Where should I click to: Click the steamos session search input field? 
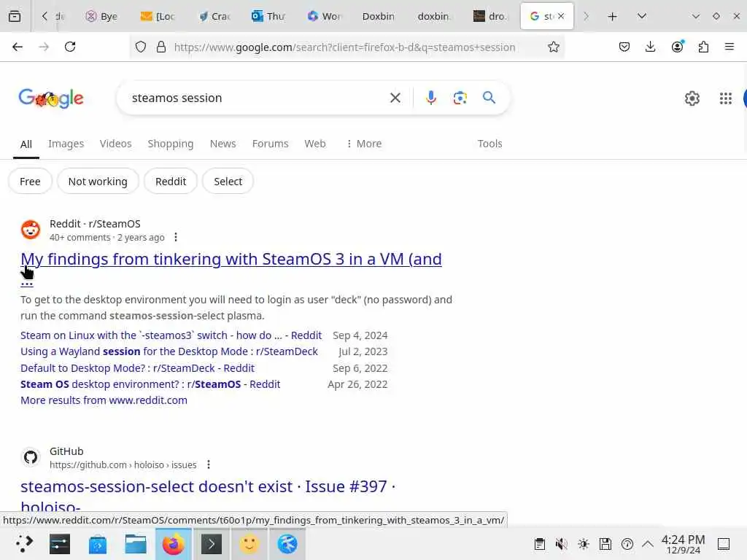[x=258, y=98]
